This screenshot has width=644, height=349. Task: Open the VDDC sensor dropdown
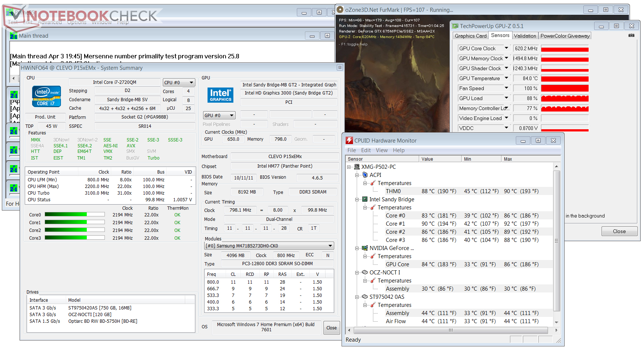506,128
